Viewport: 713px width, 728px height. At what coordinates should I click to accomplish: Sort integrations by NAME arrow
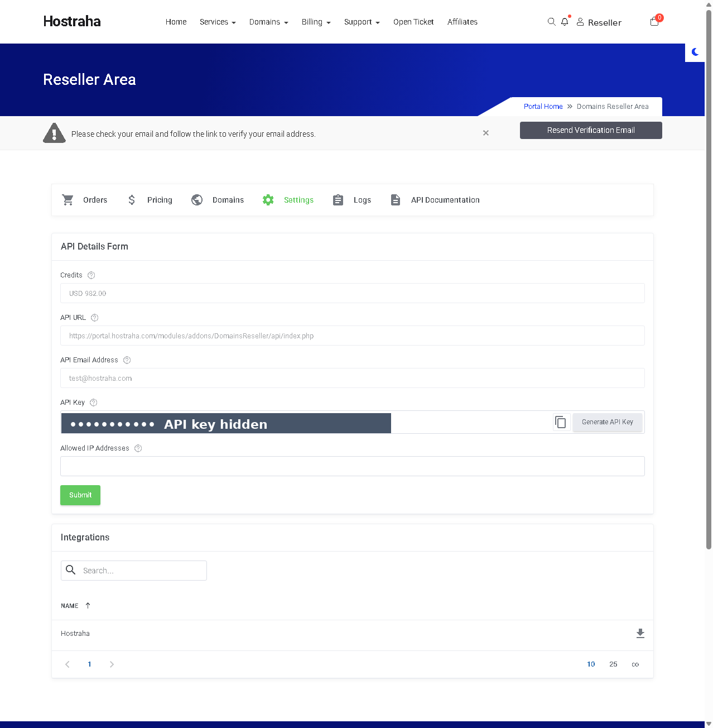coord(88,605)
